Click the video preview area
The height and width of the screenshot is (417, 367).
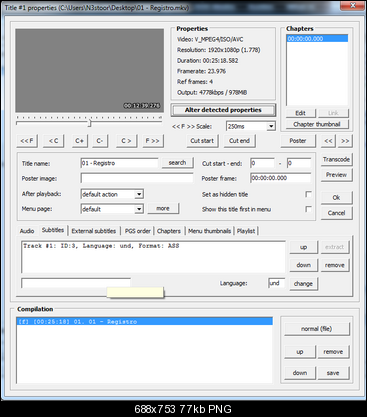pos(89,70)
